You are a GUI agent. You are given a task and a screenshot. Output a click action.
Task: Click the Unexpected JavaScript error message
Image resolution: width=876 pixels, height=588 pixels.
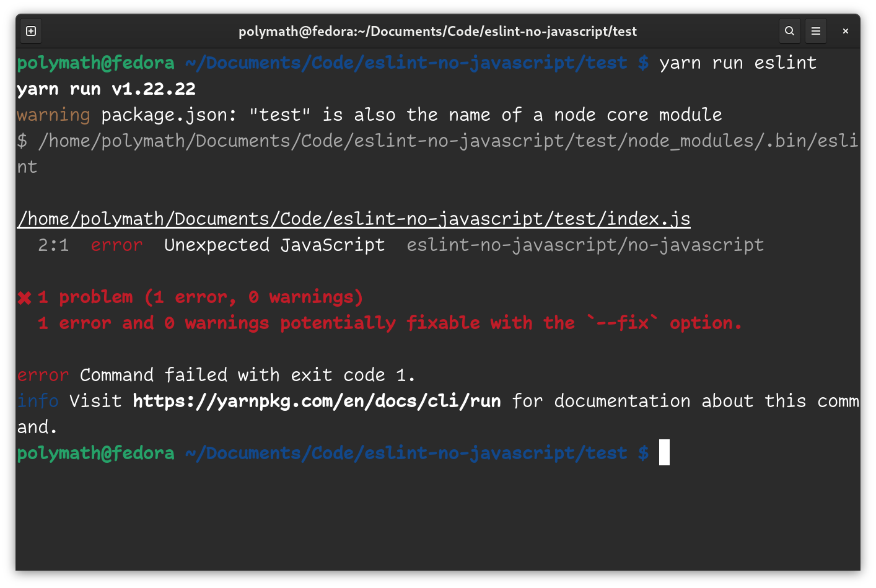pyautogui.click(x=273, y=244)
